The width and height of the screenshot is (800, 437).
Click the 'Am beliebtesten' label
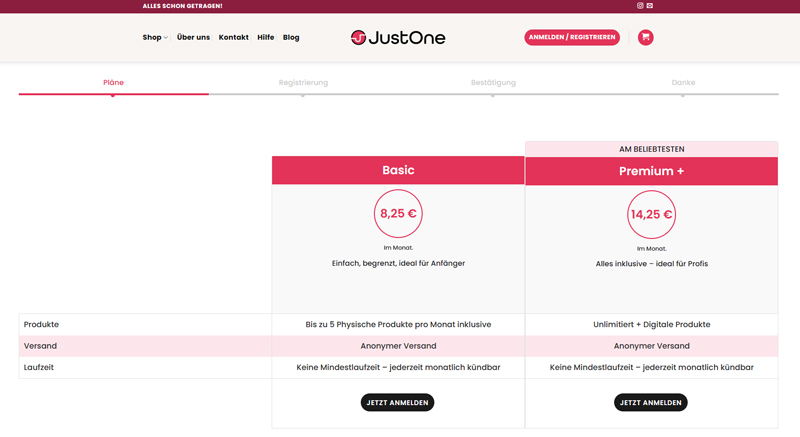[652, 149]
